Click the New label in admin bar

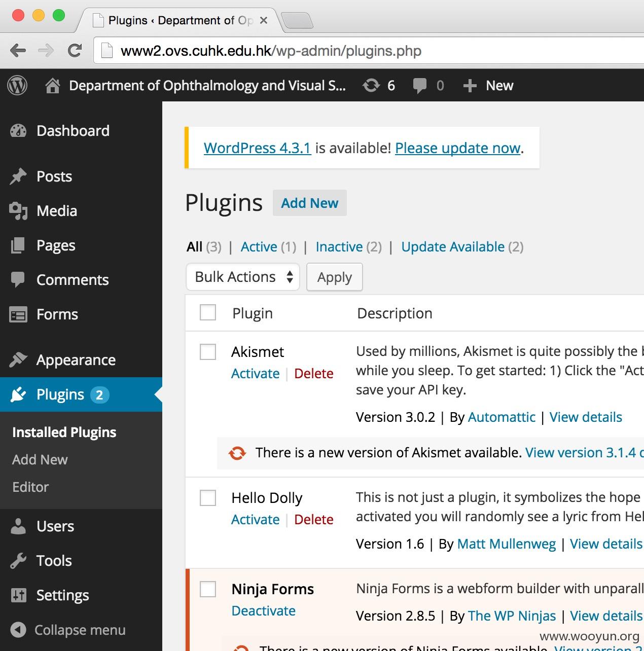point(499,86)
